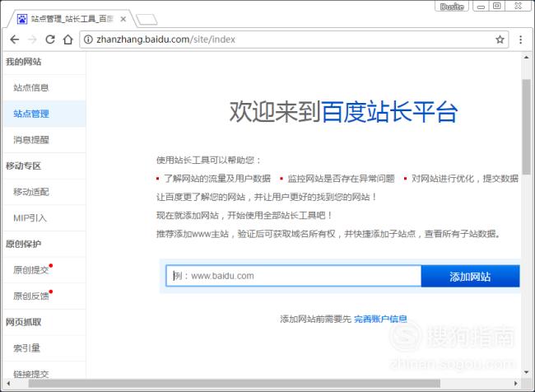Click vertical scrollbar down arrow

pos(526,372)
